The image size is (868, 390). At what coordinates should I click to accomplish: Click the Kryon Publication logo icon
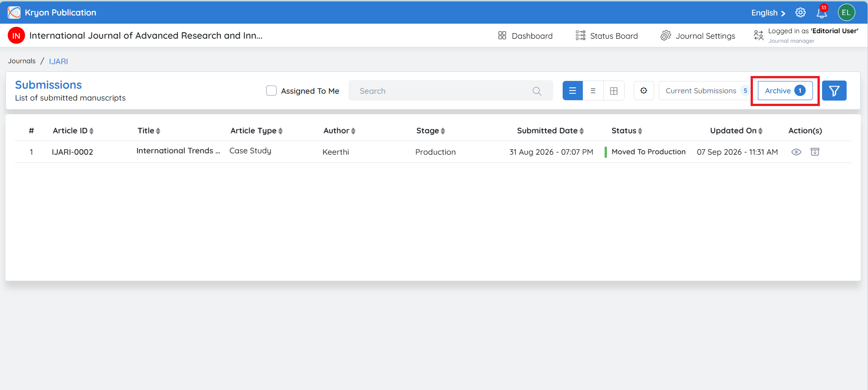click(14, 12)
